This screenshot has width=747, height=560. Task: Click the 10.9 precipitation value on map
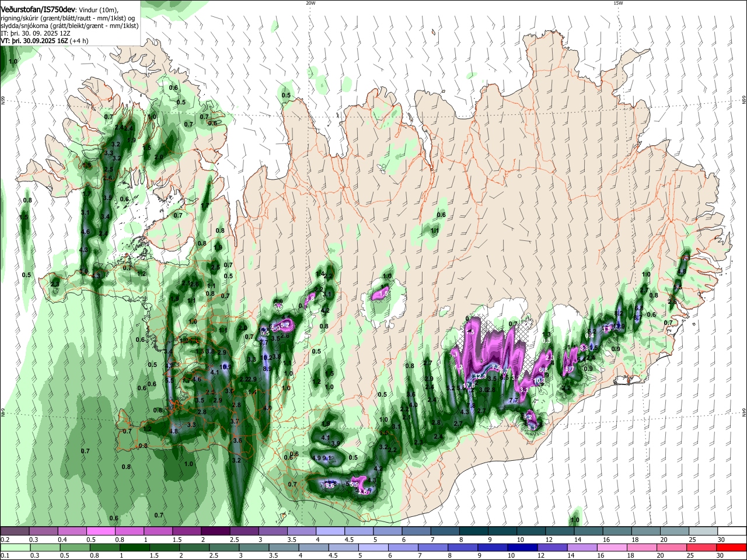tap(226, 366)
